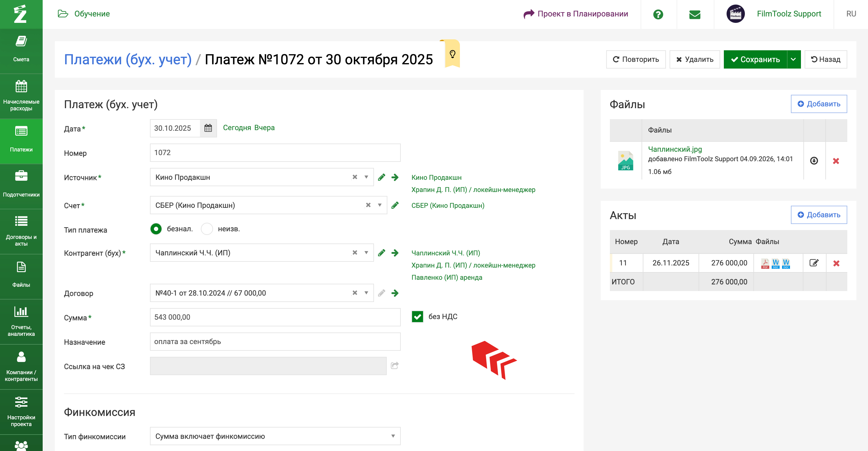Download the Чаплинский.jpg file

814,161
